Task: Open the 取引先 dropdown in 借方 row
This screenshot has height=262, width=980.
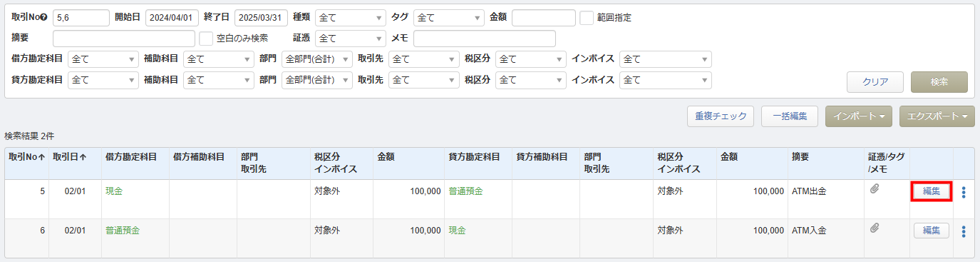Action: click(424, 59)
